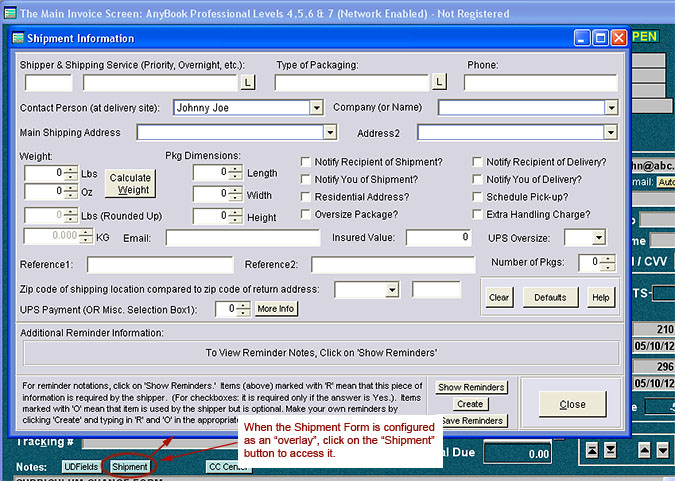Increase the Lbs weight spinner value

[72, 169]
